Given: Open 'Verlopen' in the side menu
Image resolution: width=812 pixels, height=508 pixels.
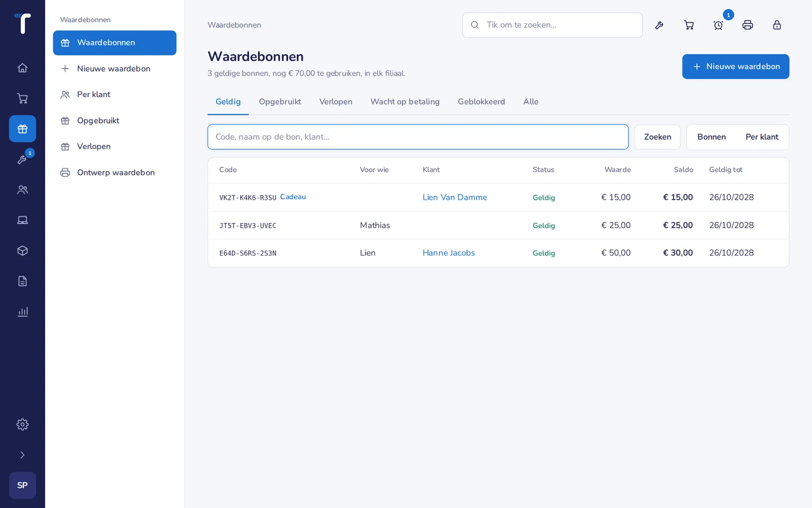Looking at the screenshot, I should tap(115, 146).
